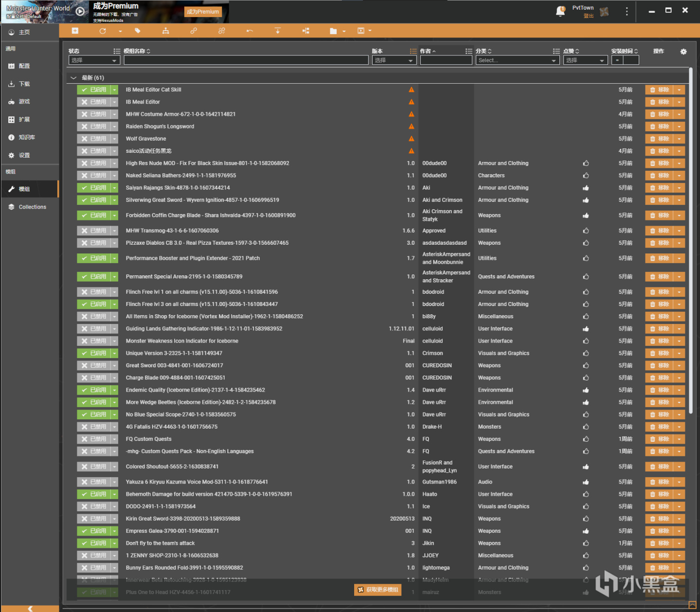Expand the dropdown arrow beside the folder icon
The image size is (700, 612).
tap(344, 31)
